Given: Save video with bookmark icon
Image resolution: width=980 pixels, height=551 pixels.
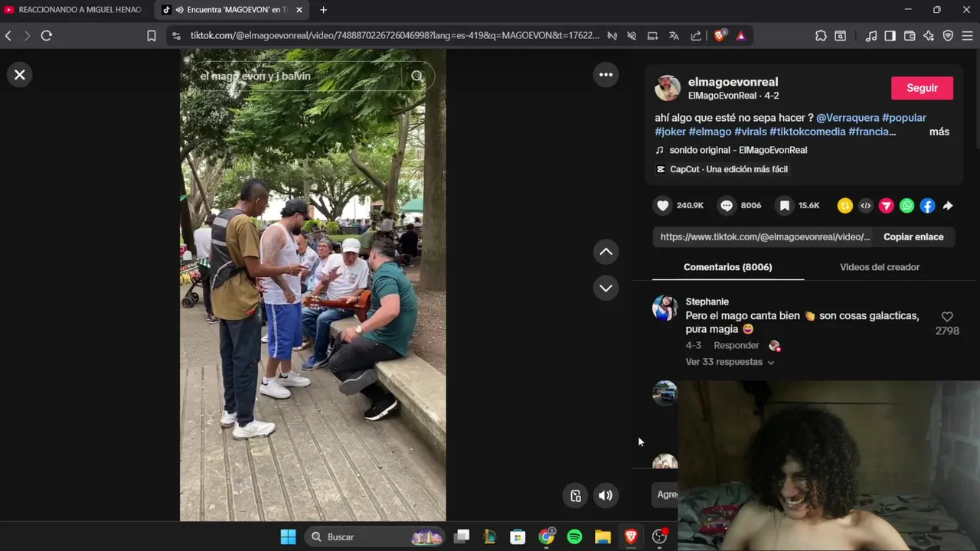Looking at the screenshot, I should pyautogui.click(x=785, y=205).
